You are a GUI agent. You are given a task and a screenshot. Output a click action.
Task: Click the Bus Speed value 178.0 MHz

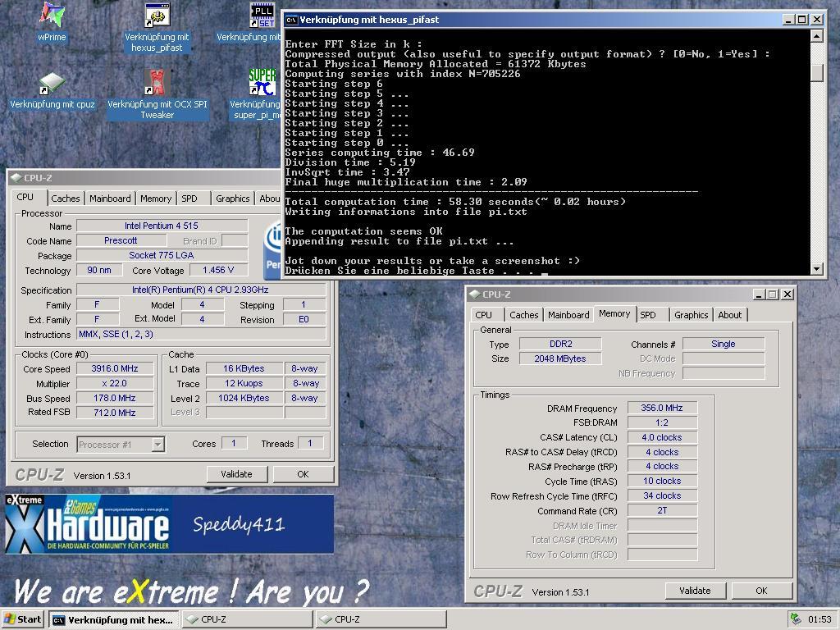115,398
